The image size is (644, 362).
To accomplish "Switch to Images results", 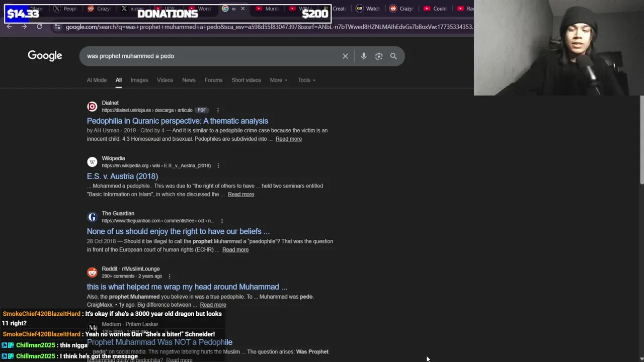I will coord(139,80).
